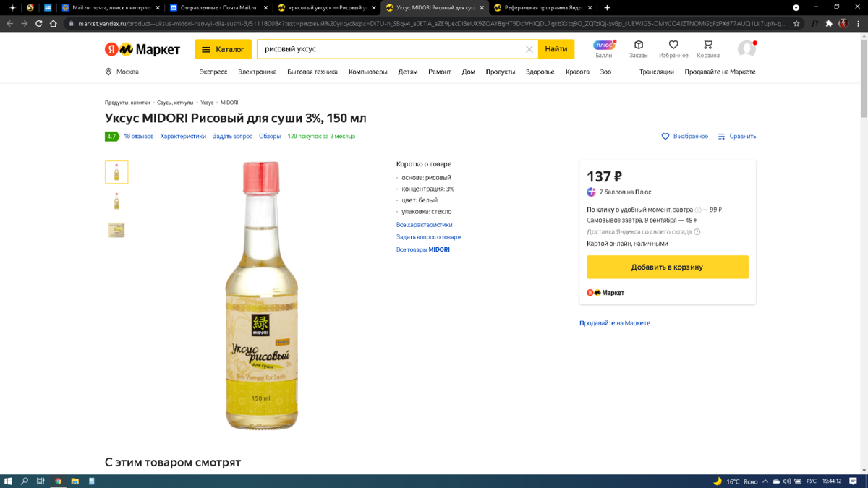The height and width of the screenshot is (488, 868).
Task: Select first product thumbnail image
Action: 116,172
